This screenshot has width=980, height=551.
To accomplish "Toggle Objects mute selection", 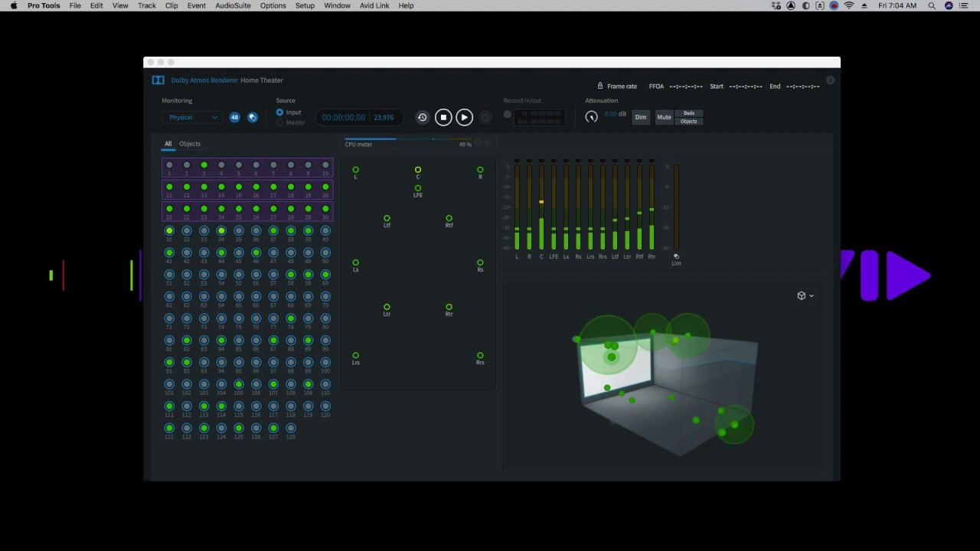I will click(x=689, y=121).
